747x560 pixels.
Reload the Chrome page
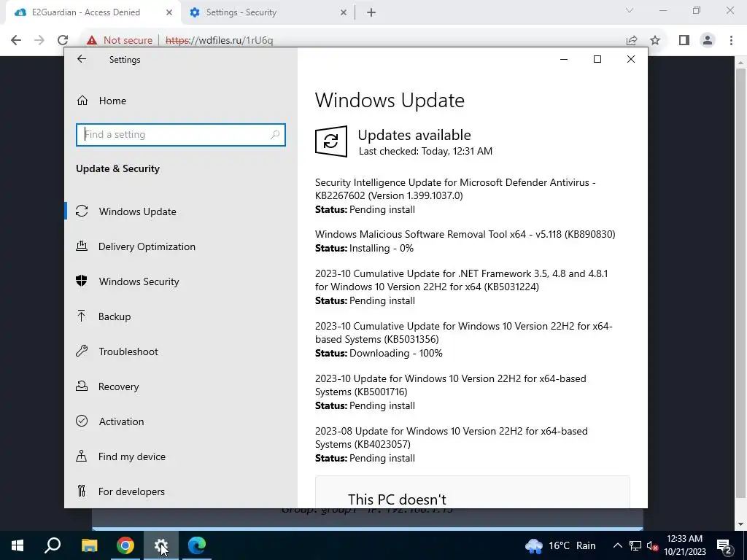click(63, 40)
